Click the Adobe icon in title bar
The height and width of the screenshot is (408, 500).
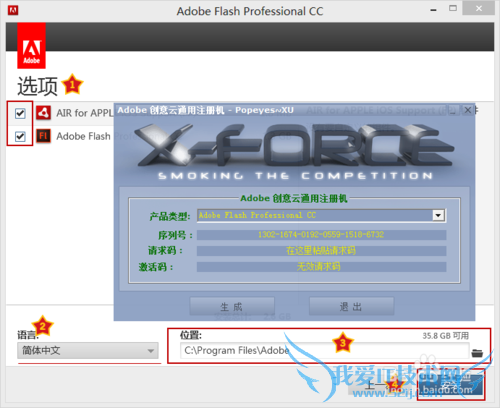(13, 10)
